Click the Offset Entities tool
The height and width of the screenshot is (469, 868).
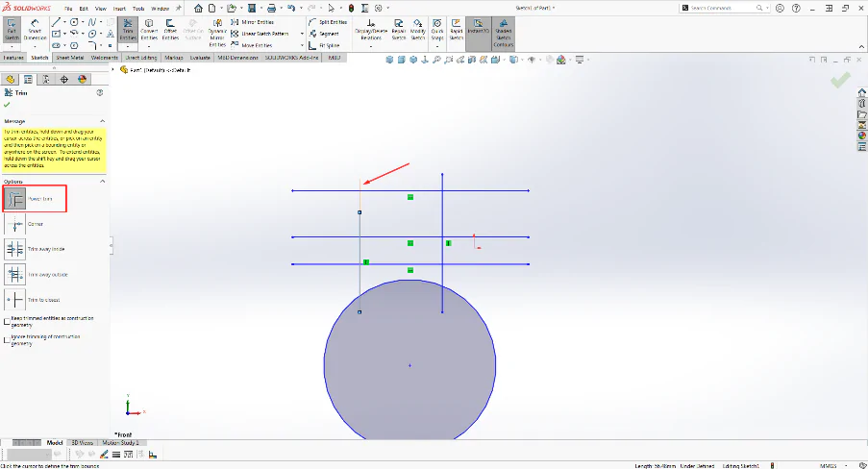point(170,30)
